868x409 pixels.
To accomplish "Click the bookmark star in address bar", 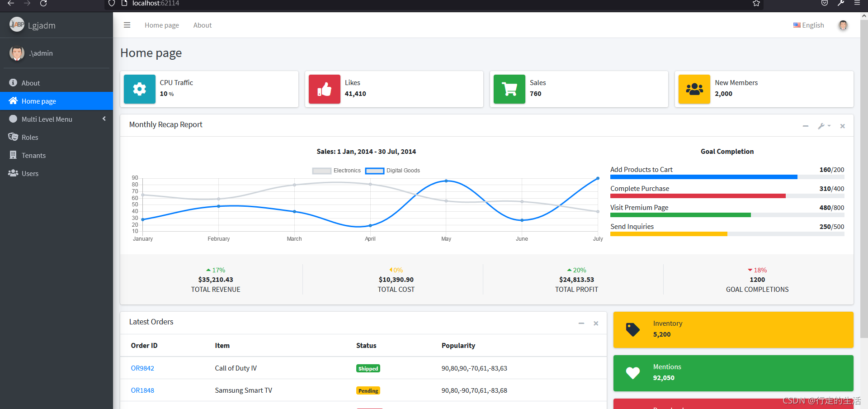I will coord(756,3).
